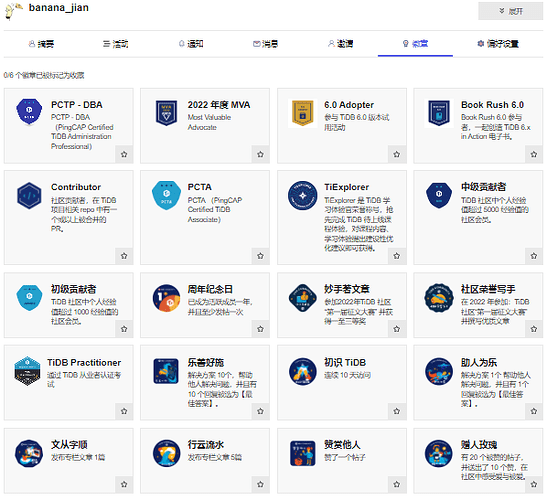Open the 行云流水 badge icon
Viewport: 546px width, 500px height.
click(x=166, y=453)
